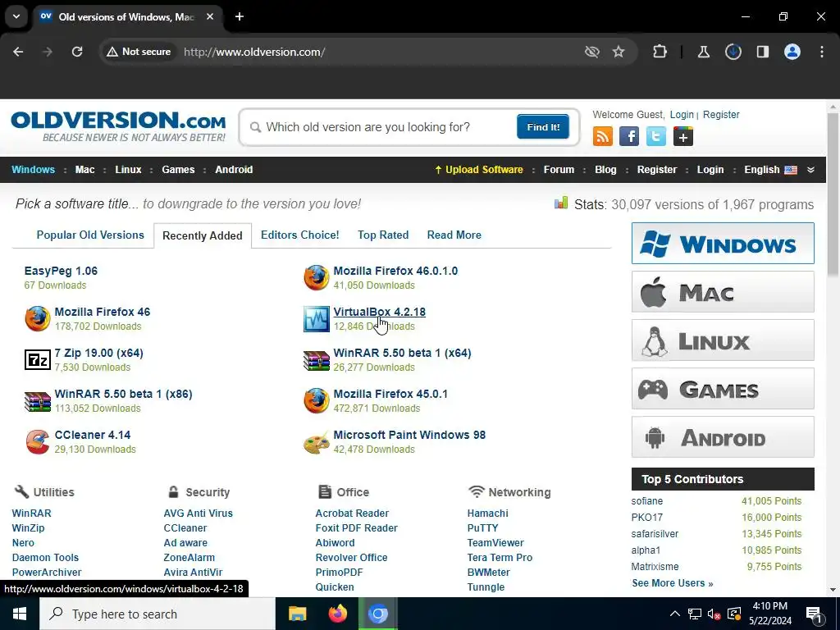Click the Windows Start button

(20, 614)
